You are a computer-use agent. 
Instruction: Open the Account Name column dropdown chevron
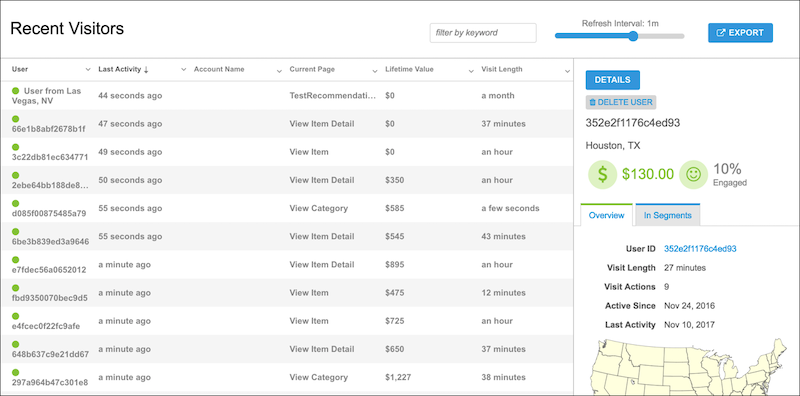pyautogui.click(x=279, y=70)
